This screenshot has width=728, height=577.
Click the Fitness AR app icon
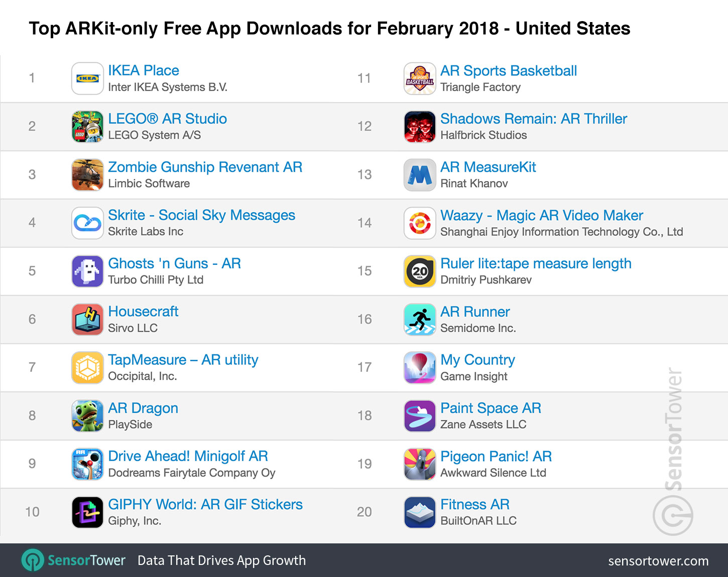420,512
